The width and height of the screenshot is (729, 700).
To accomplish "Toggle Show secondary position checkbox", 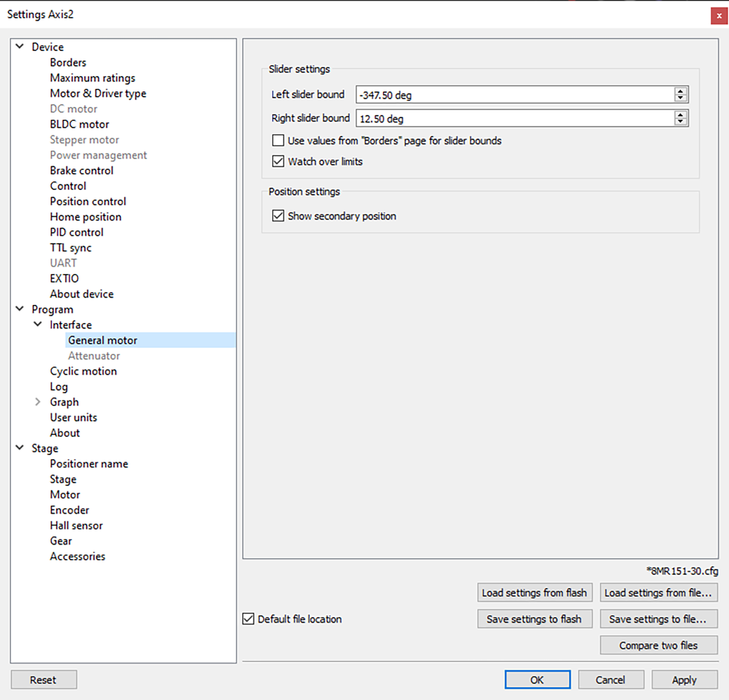I will 278,216.
